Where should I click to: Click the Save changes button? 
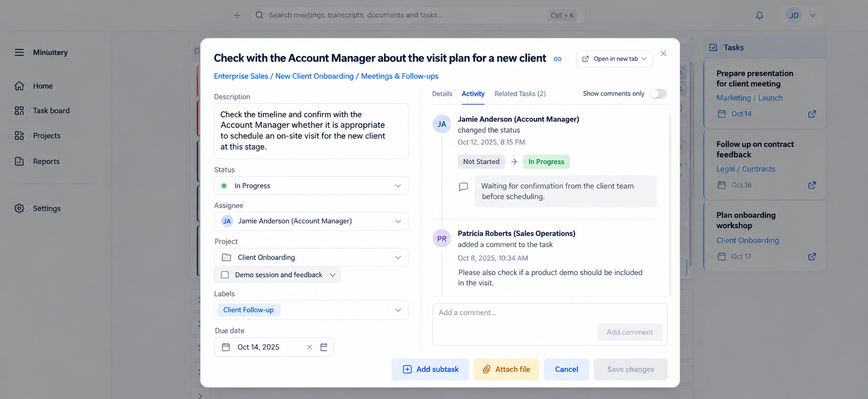pyautogui.click(x=630, y=369)
